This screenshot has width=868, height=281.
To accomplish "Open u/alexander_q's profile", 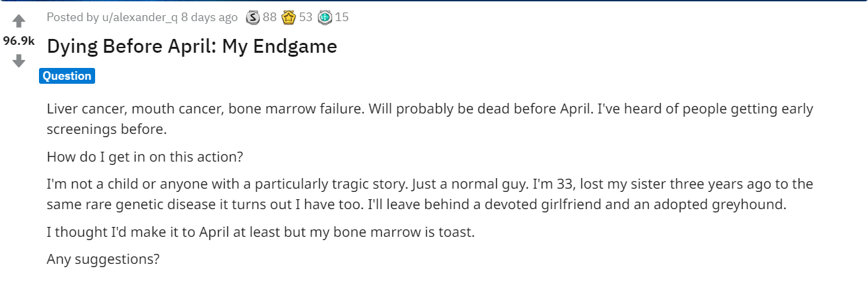I will tap(139, 18).
